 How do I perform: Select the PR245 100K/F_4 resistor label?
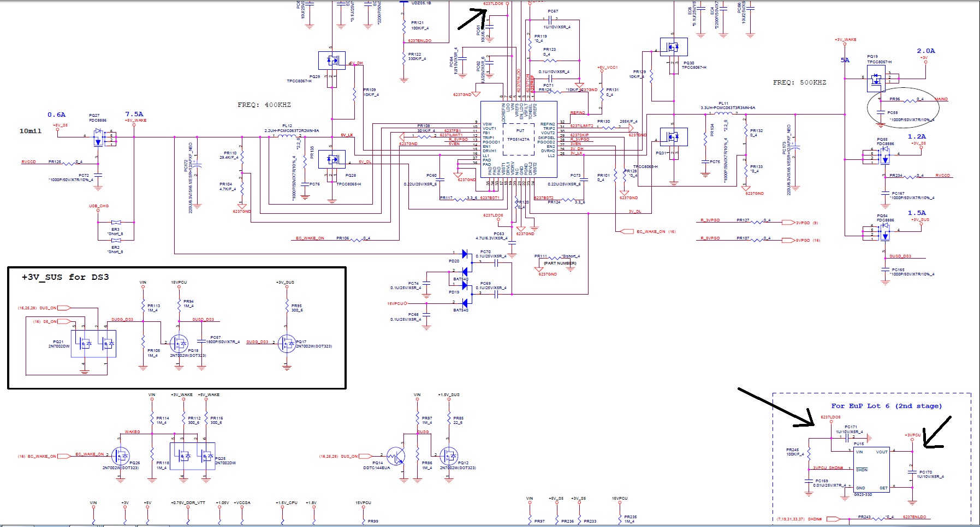(x=795, y=452)
